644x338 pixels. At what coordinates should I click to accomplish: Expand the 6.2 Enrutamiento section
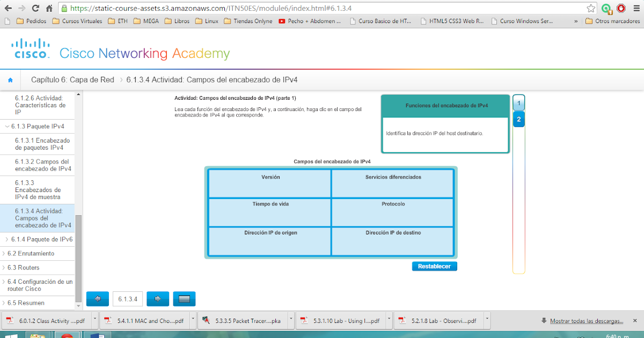pos(28,253)
